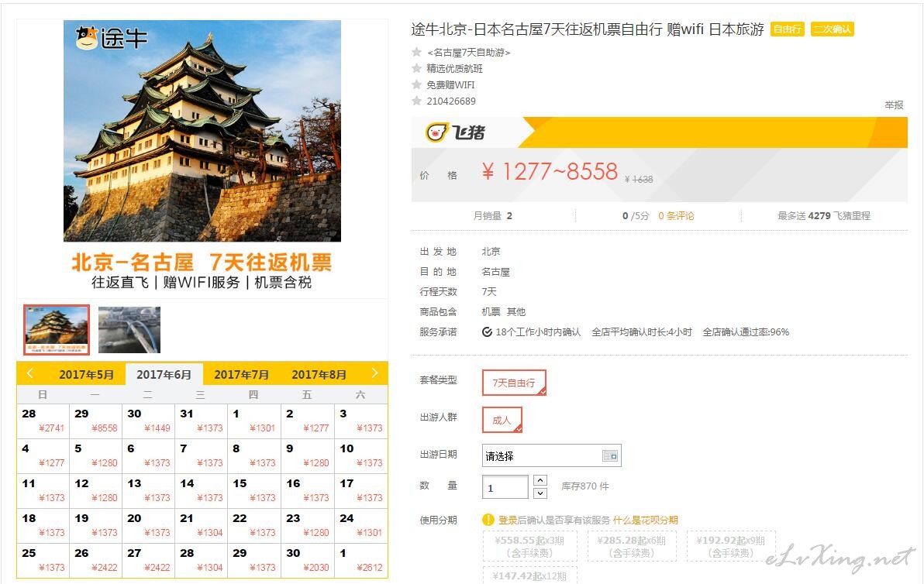Go to next months with the calendar's right arrow

pos(374,373)
